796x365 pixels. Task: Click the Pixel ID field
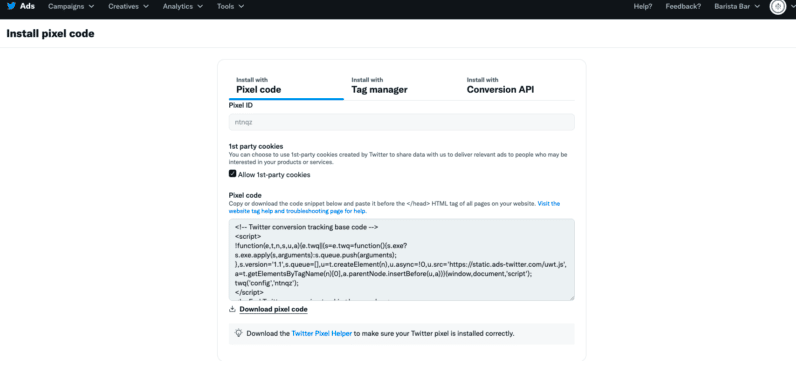(x=402, y=122)
